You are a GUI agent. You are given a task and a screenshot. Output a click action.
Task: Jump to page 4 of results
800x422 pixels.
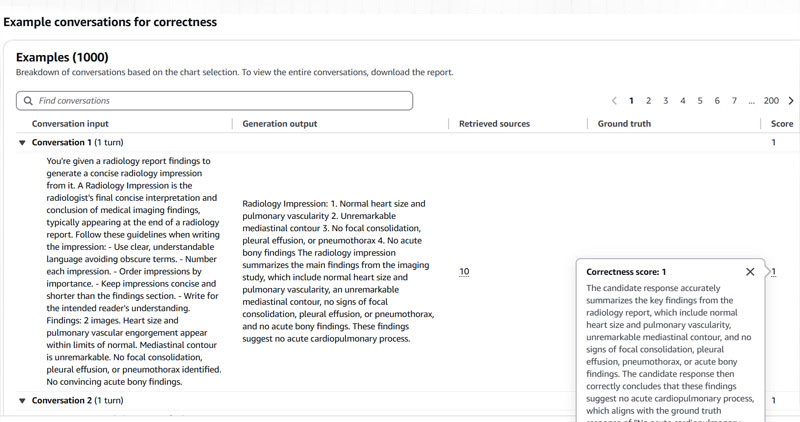point(683,101)
